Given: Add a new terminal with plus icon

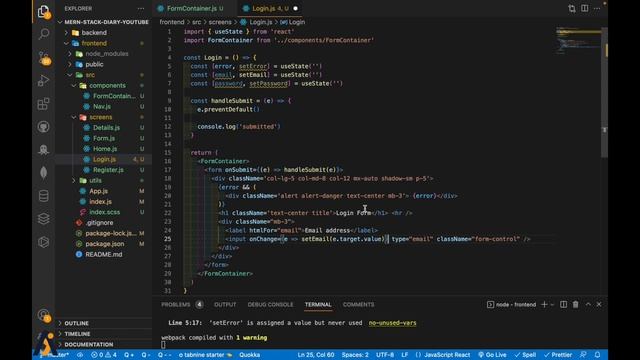Looking at the screenshot, I should click(544, 304).
